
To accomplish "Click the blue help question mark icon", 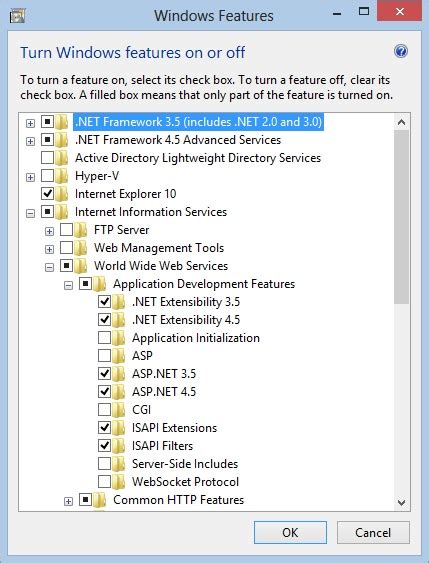I will (401, 51).
